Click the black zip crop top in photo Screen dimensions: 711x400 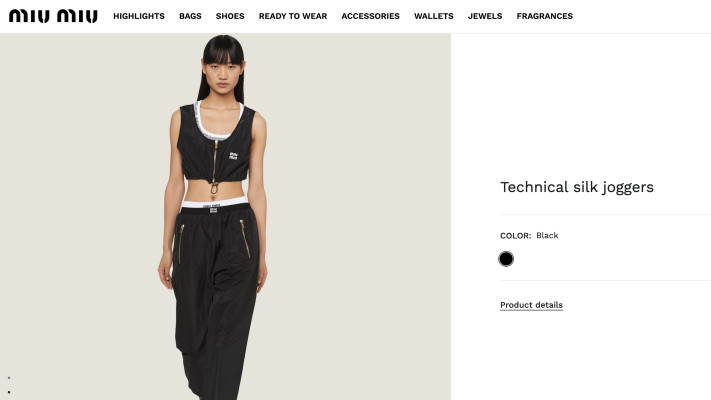(x=214, y=143)
